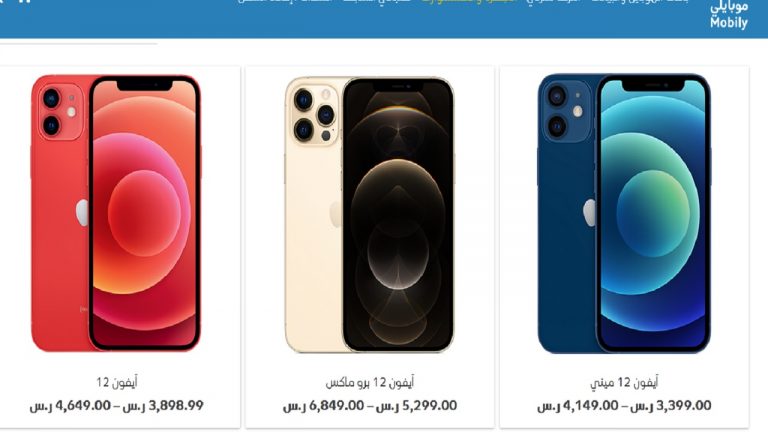The image size is (768, 432).
Task: Click the Mobily logo in the header
Action: click(x=729, y=15)
